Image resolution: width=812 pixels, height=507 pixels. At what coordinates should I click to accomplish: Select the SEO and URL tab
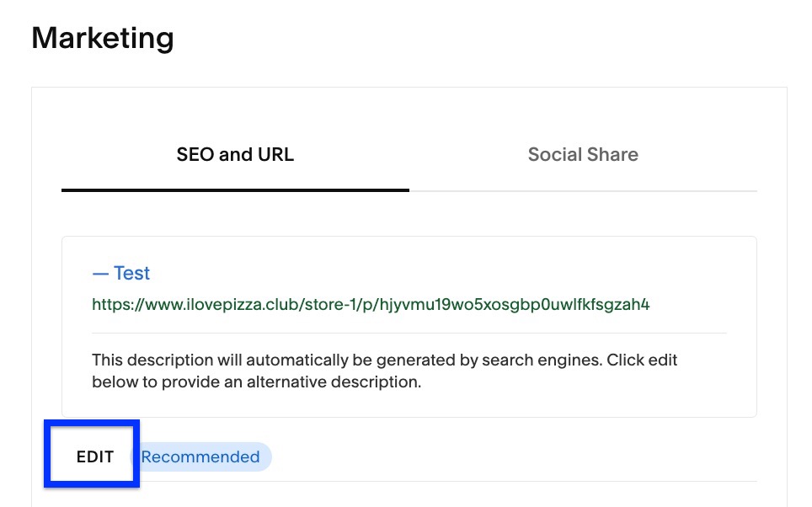pos(235,154)
